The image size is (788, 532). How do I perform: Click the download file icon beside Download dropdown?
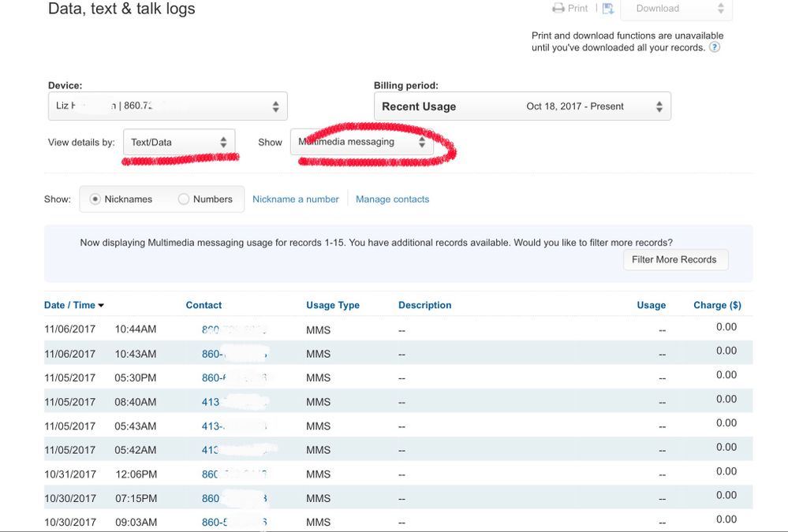click(x=608, y=9)
